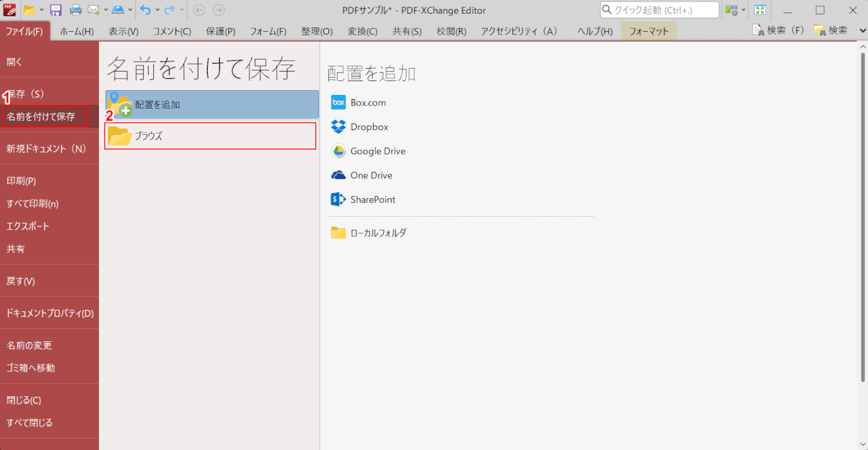Viewport: 868px width, 450px height.
Task: Open the コメント(C) ribbon tab
Action: click(x=172, y=31)
